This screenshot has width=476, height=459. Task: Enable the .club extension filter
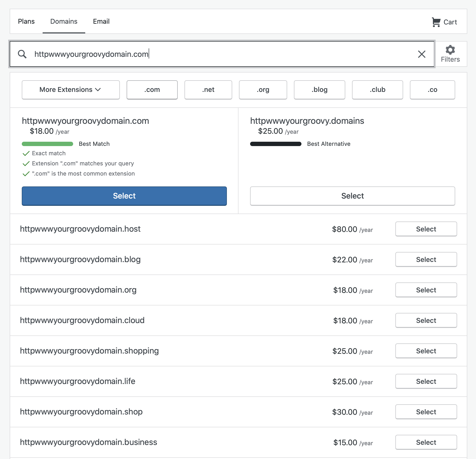coord(377,90)
